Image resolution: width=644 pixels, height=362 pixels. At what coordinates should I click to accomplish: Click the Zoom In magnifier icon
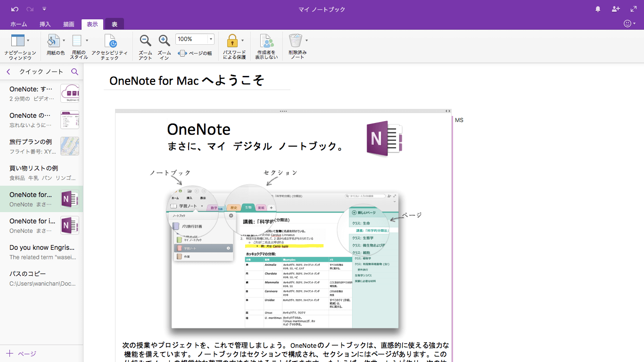click(x=164, y=41)
